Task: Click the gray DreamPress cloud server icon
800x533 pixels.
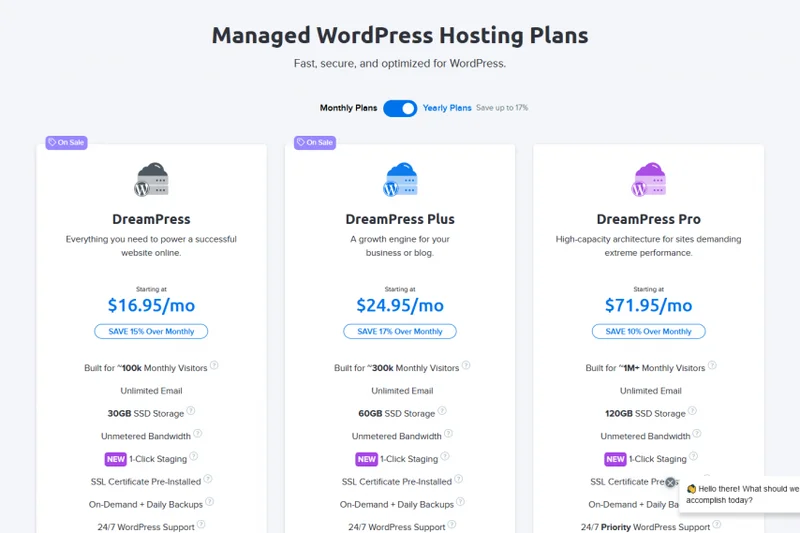Action: pyautogui.click(x=151, y=180)
